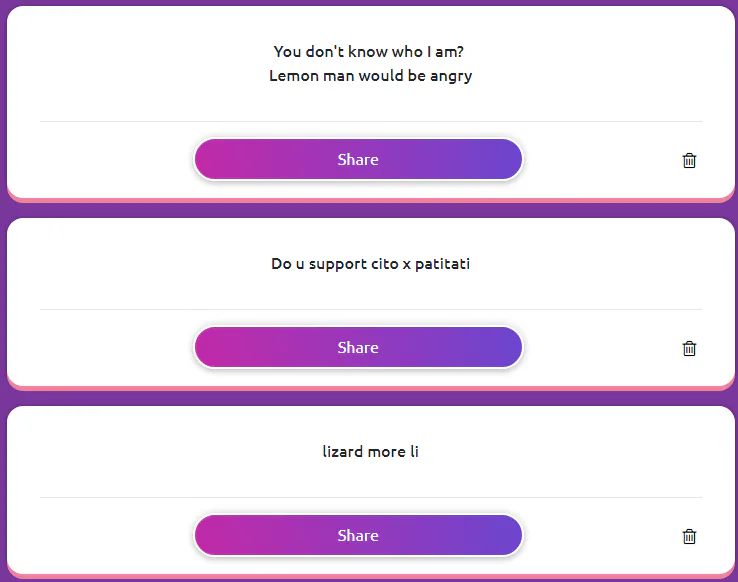Click the word "patitati" in the second message

coord(442,264)
